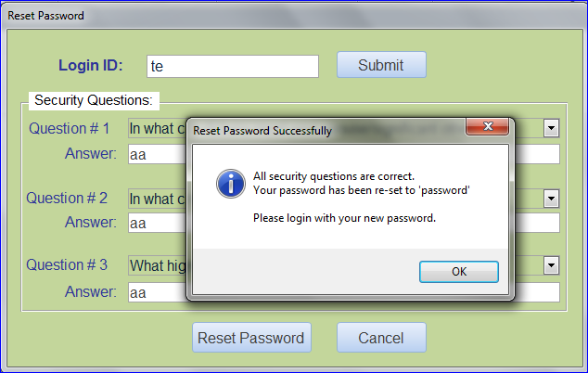Click the Security Questions group label
588x373 pixels.
pos(94,100)
